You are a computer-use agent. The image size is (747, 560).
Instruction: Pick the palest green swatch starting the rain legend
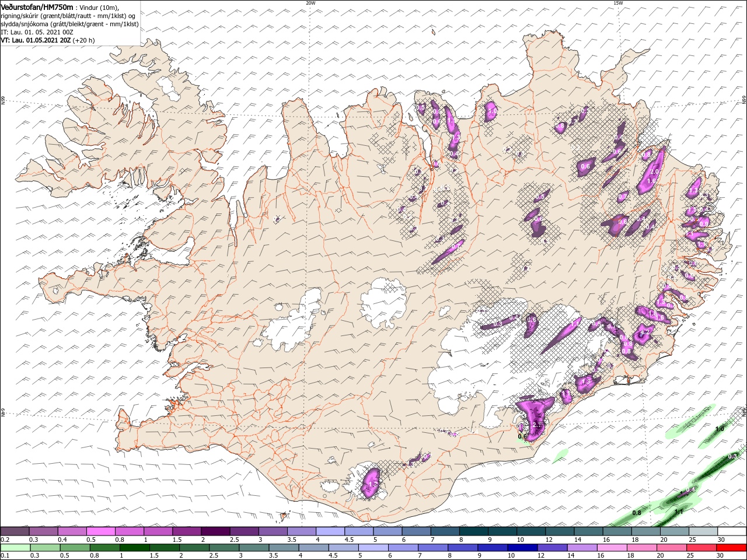pos(15,548)
